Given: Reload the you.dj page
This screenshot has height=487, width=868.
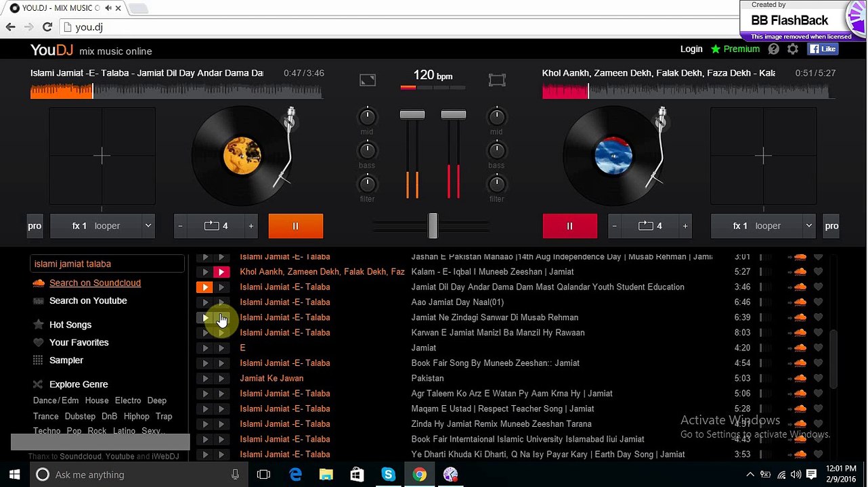Looking at the screenshot, I should (47, 27).
